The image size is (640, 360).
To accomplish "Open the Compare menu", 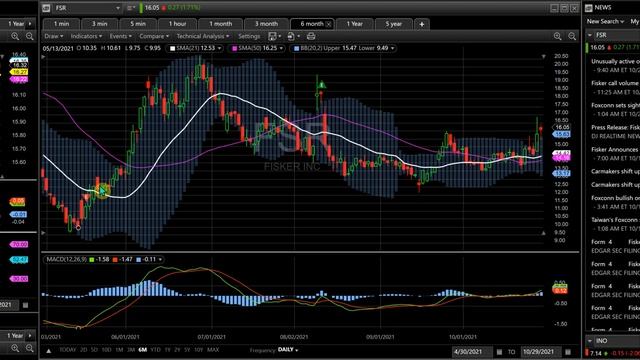I will 154,36.
